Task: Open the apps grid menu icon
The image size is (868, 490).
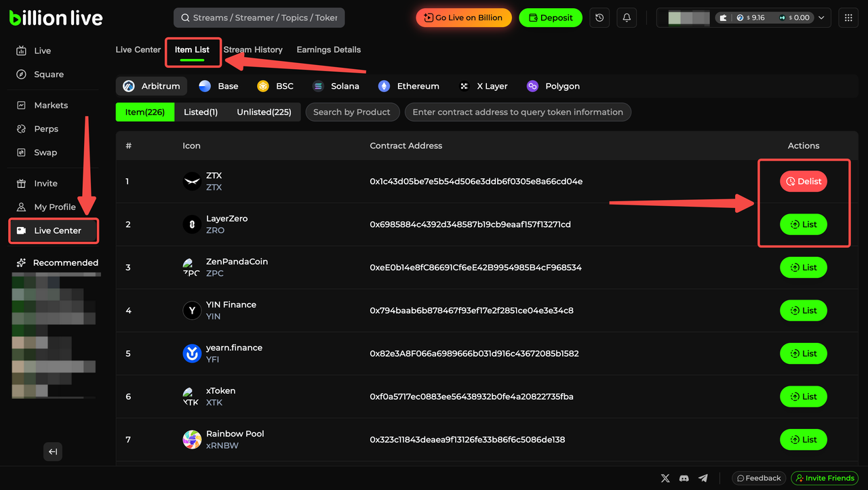Action: pos(848,18)
